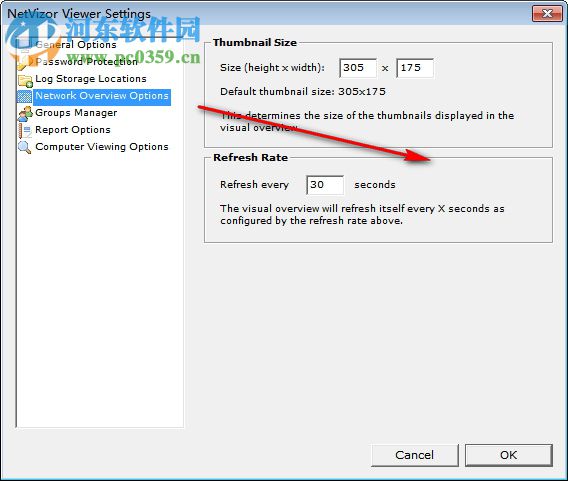Click the 'Refresh every' label

(x=254, y=185)
